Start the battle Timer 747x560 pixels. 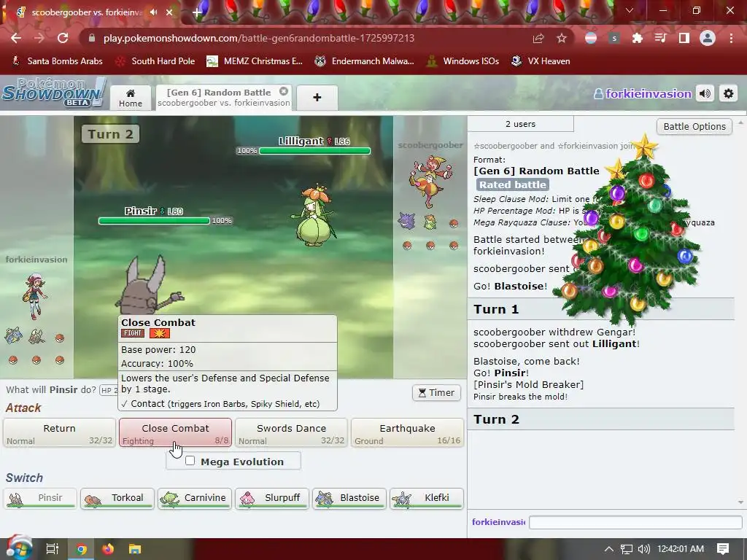click(436, 392)
